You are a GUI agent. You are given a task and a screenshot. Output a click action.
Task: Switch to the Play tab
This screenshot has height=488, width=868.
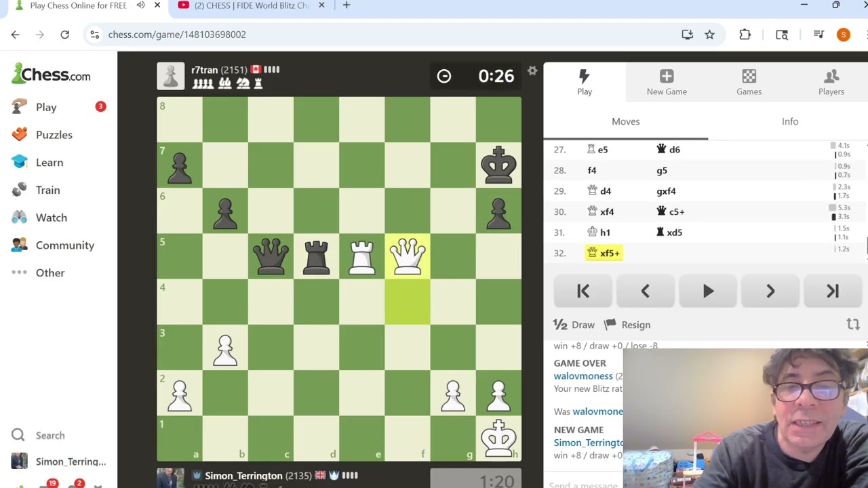click(x=585, y=82)
